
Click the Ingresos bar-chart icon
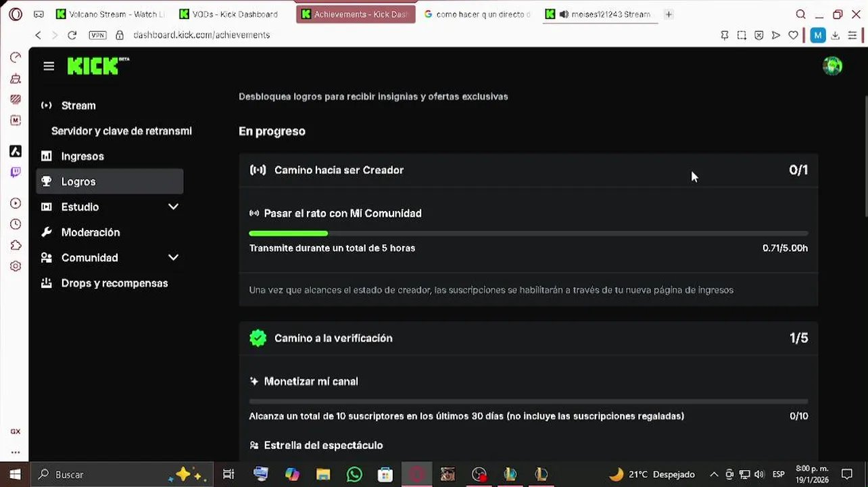[46, 156]
